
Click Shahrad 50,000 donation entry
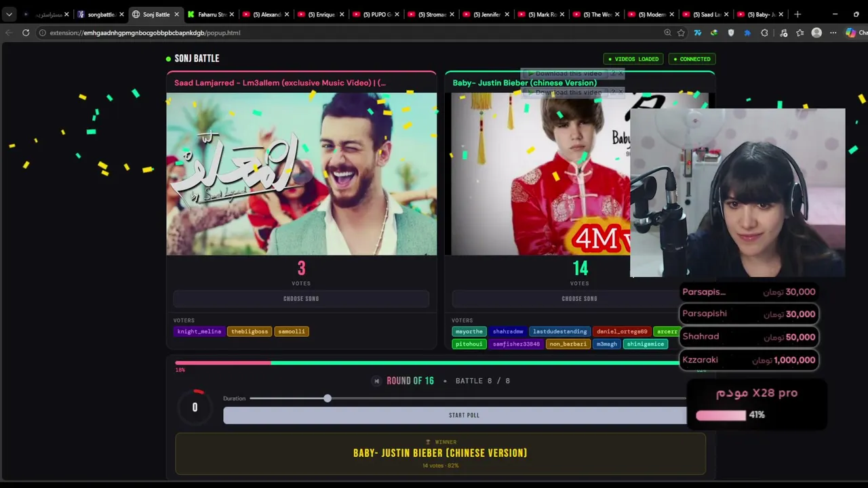pyautogui.click(x=749, y=337)
